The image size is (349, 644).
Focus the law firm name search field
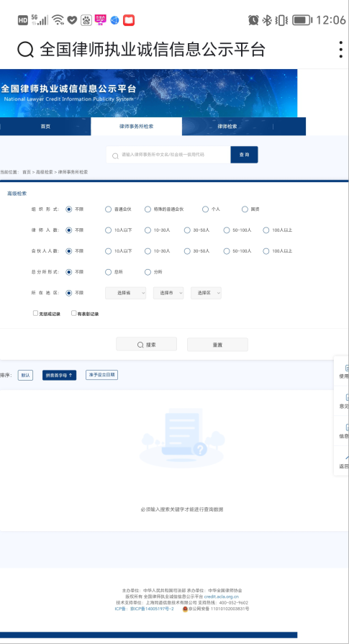[168, 155]
